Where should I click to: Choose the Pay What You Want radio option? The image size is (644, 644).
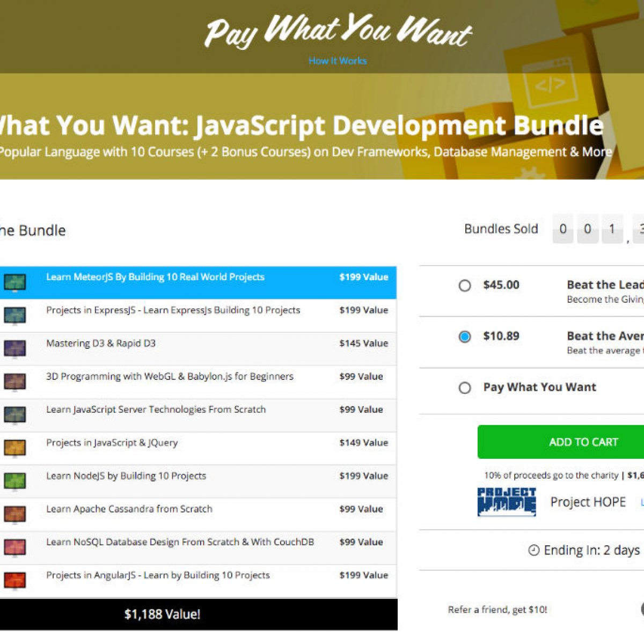pos(465,388)
